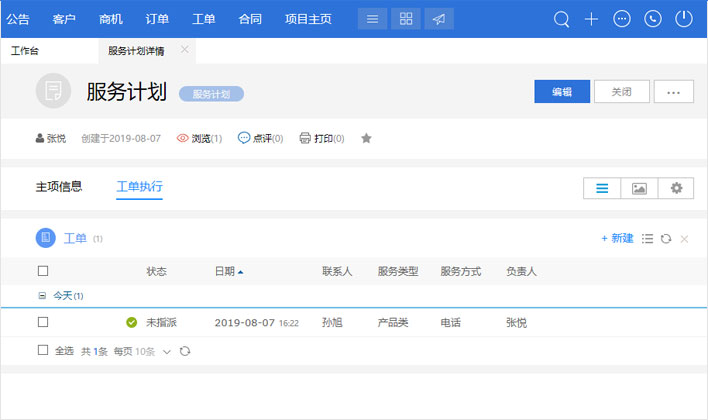Open the phone call icon in header
Image resolution: width=708 pixels, height=420 pixels.
click(x=653, y=19)
